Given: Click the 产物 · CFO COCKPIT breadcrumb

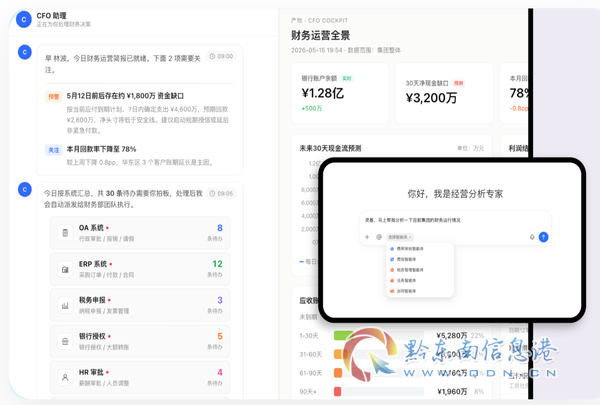Looking at the screenshot, I should point(320,20).
